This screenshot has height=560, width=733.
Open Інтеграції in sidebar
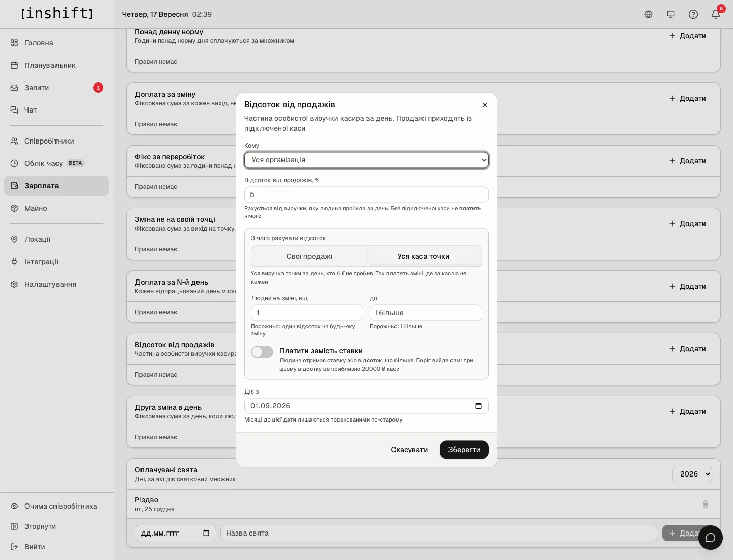pos(57,262)
